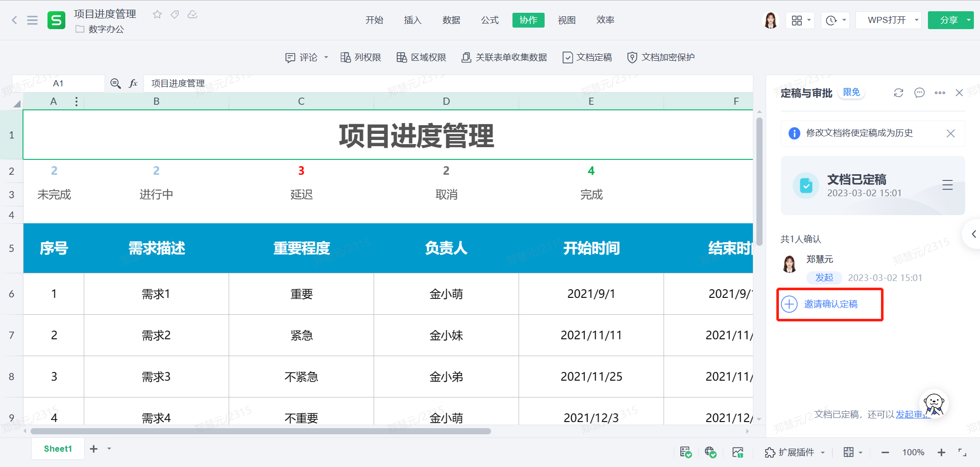Click the document check status icon
The width and height of the screenshot is (980, 467).
click(x=685, y=452)
